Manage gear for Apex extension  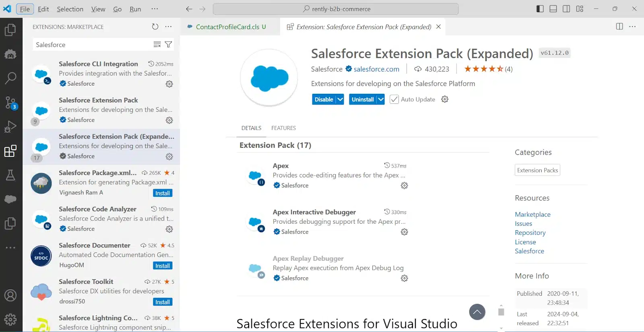[405, 186]
